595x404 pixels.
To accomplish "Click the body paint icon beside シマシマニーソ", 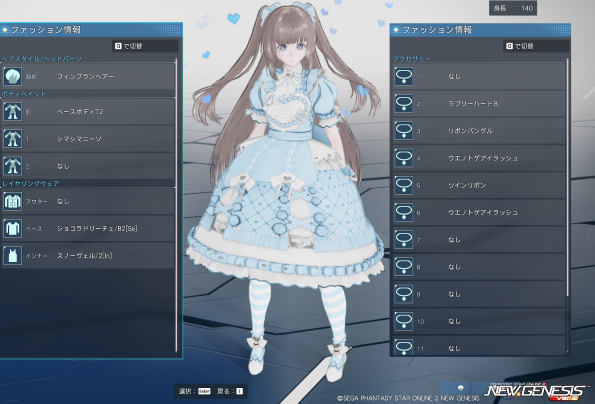I will pyautogui.click(x=13, y=139).
